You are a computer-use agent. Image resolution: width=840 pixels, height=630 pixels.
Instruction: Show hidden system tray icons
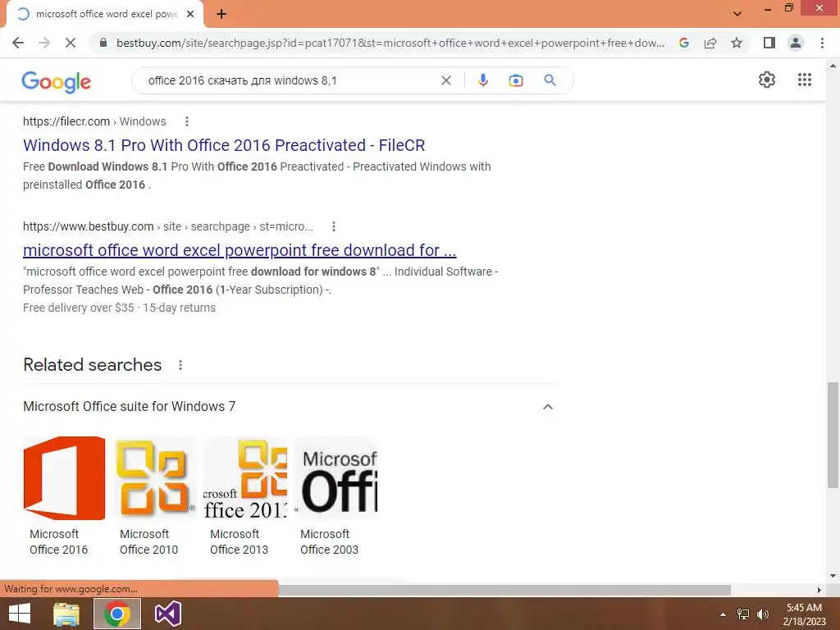723,614
